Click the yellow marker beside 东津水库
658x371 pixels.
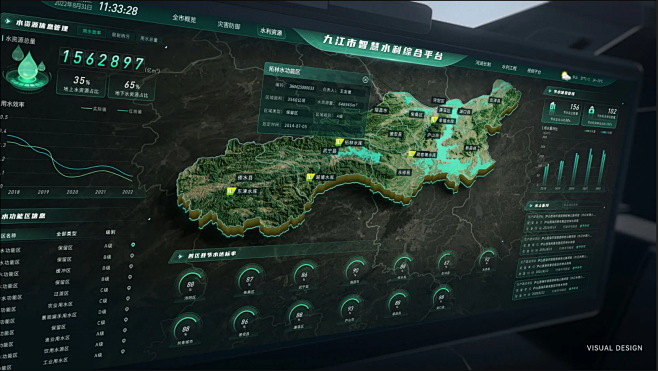click(x=231, y=191)
